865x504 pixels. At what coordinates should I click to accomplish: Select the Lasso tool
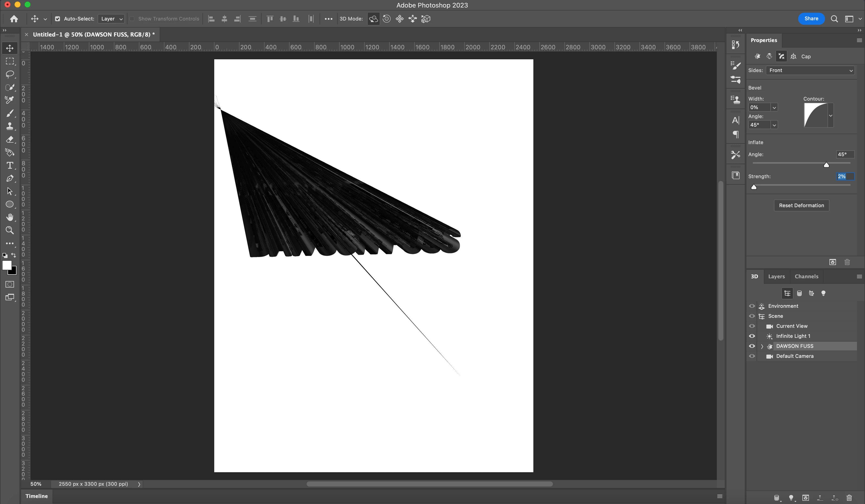point(10,74)
